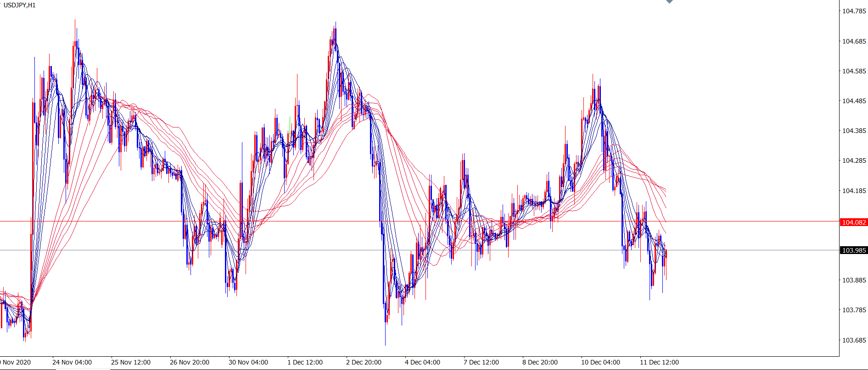Click the 8 Dec 20:00 time label
The height and width of the screenshot is (370, 868).
540,362
